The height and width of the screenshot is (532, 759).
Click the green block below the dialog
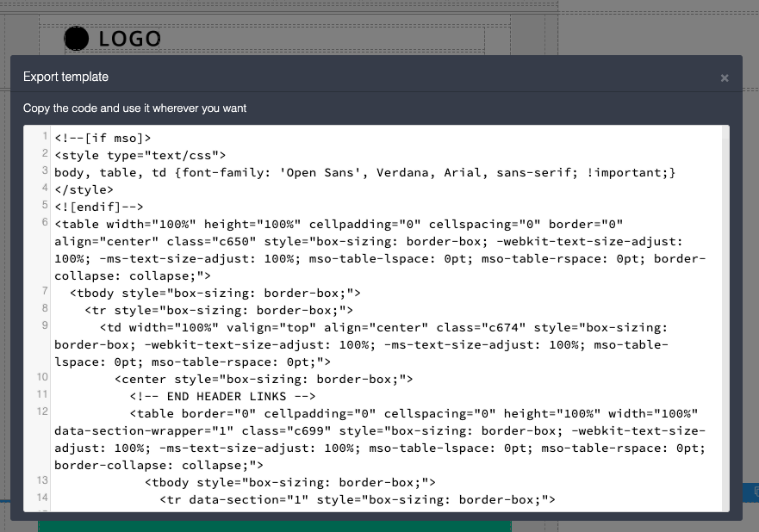pyautogui.click(x=275, y=526)
